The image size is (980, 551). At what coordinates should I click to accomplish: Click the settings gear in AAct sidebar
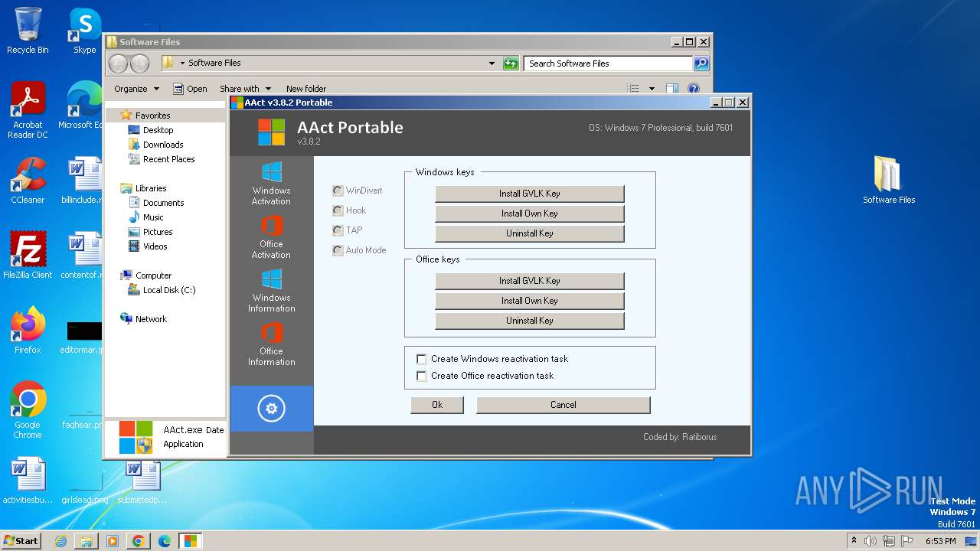271,409
